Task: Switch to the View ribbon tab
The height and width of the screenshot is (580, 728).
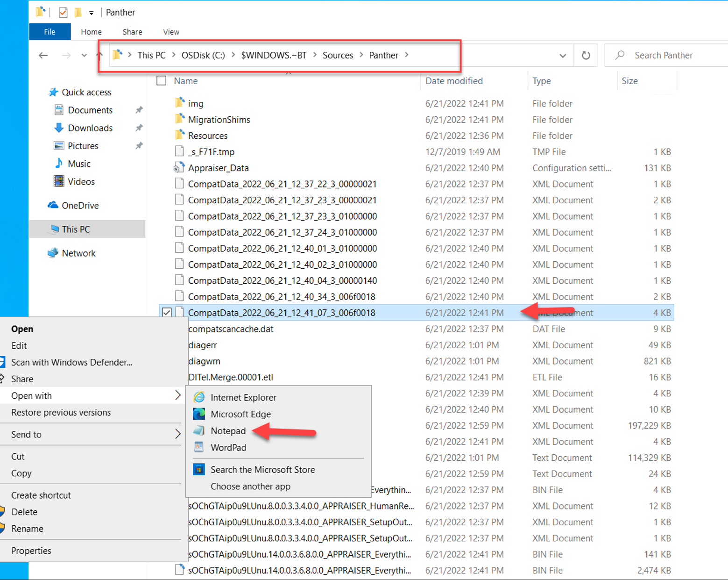Action: pyautogui.click(x=171, y=32)
